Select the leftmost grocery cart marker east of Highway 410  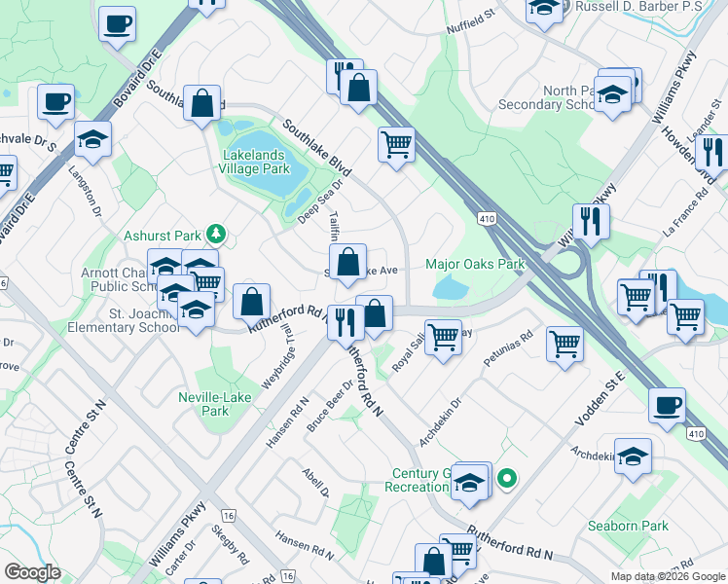click(637, 299)
